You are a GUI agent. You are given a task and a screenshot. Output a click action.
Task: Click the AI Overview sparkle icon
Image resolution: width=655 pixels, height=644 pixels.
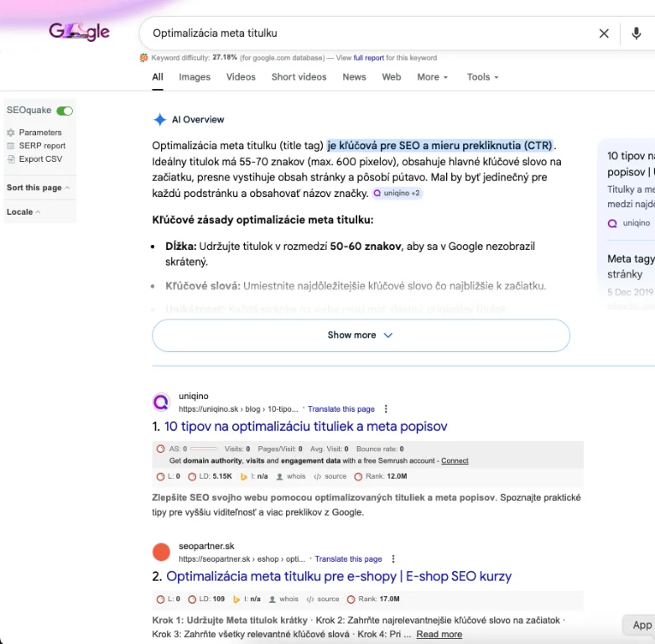click(x=159, y=120)
